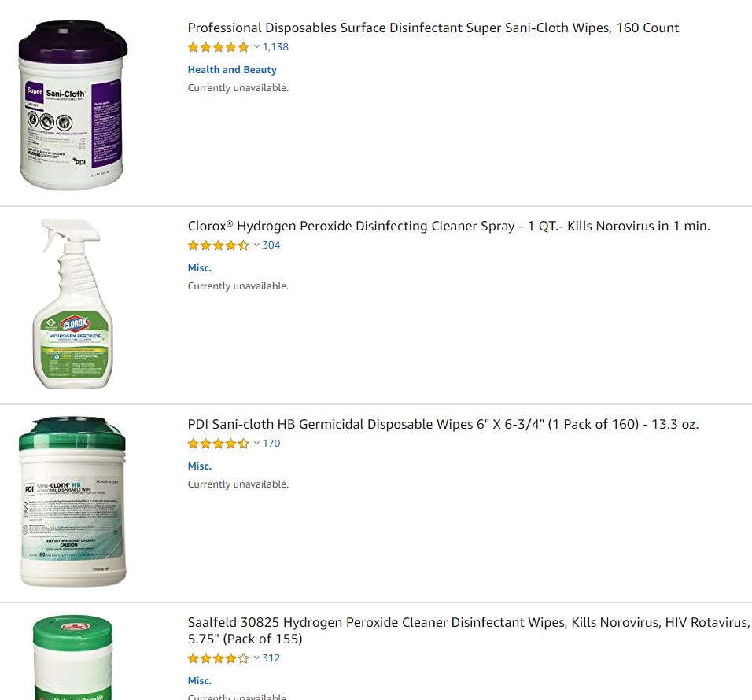
Task: Click the star rating of Saalfeld wipes
Action: [x=218, y=658]
